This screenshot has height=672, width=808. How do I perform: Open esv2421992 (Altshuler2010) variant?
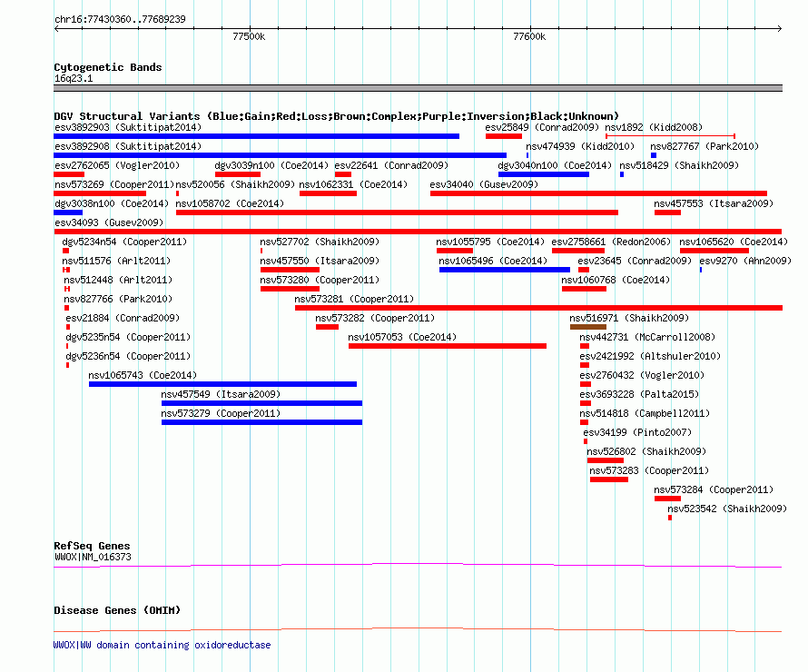click(x=650, y=356)
